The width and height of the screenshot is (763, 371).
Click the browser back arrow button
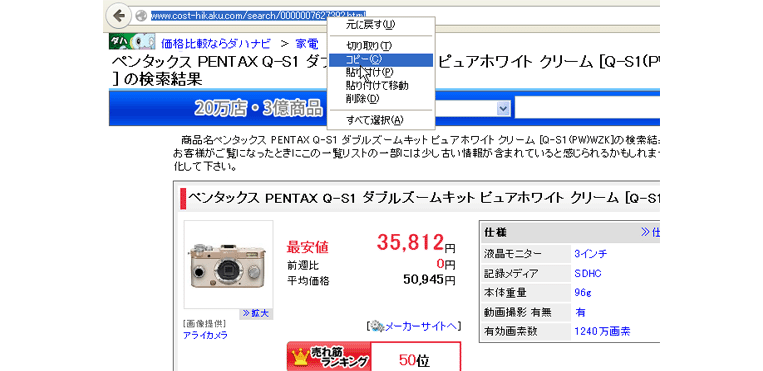click(118, 16)
